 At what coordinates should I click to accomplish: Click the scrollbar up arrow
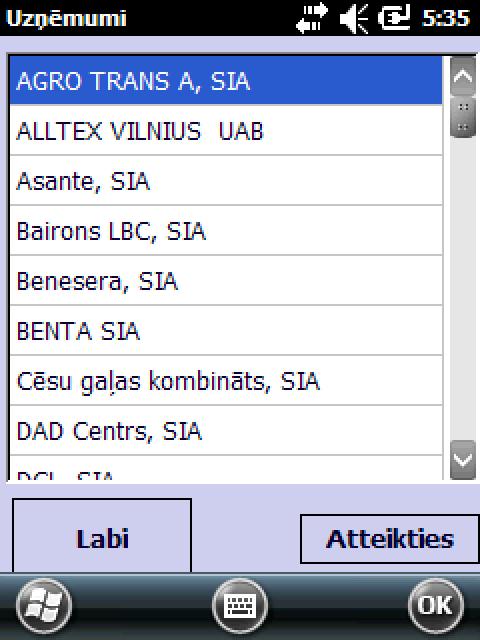click(x=463, y=76)
